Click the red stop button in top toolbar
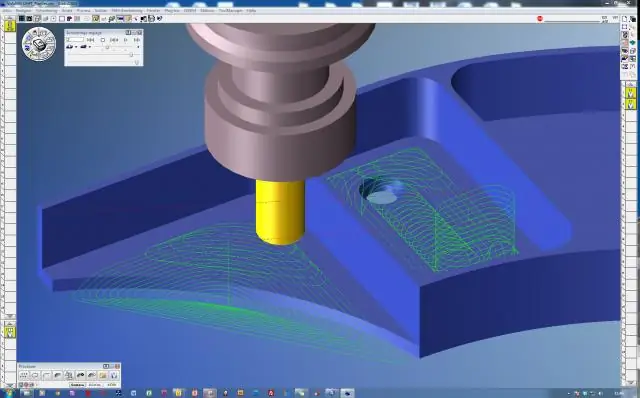 click(x=540, y=18)
